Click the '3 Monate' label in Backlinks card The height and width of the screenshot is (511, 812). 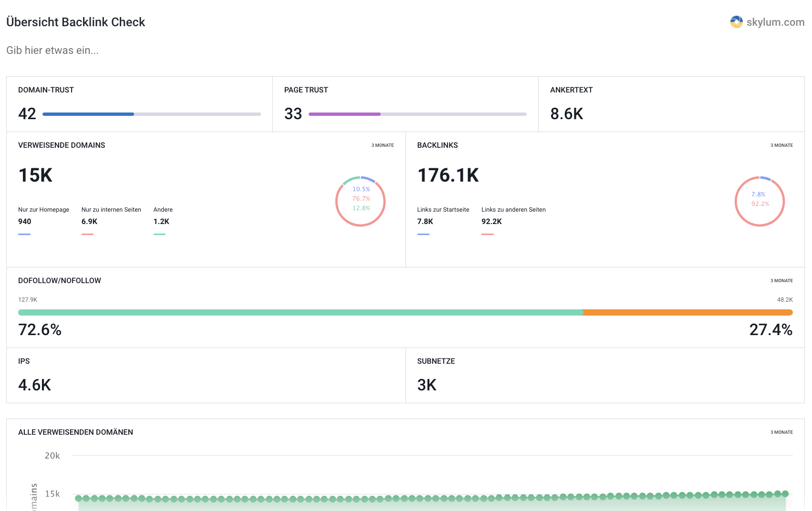(x=781, y=145)
